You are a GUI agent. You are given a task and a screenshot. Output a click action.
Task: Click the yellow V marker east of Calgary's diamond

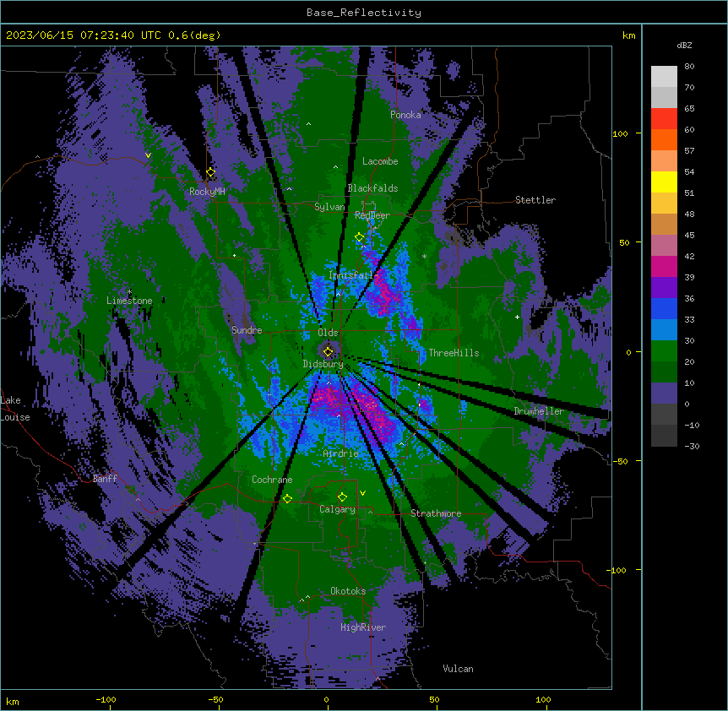[362, 493]
